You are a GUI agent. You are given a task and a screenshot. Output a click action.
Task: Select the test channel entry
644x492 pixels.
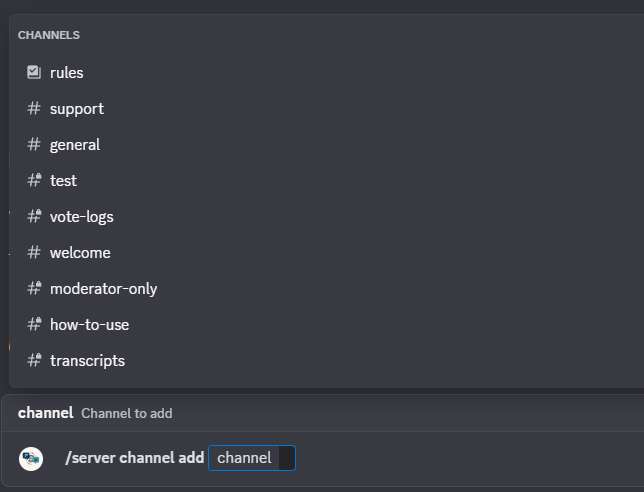pos(63,180)
